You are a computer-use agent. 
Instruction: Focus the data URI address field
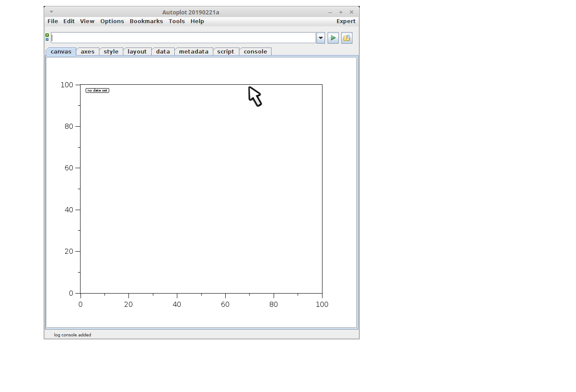[183, 38]
